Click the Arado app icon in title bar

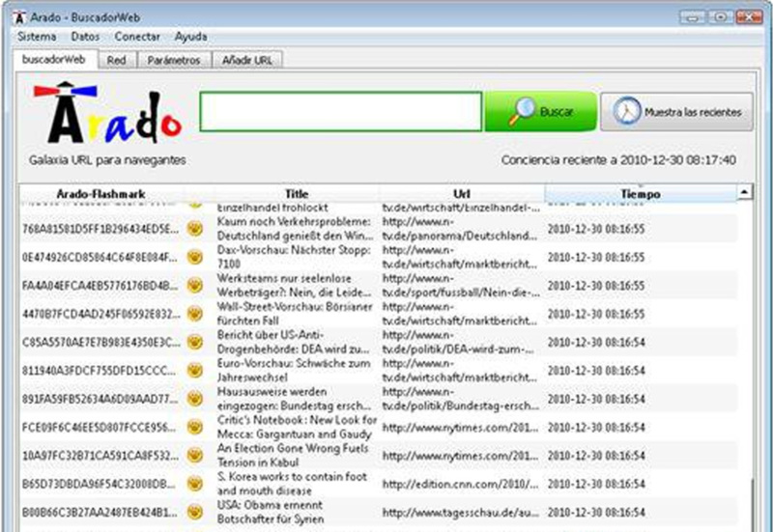tap(18, 17)
